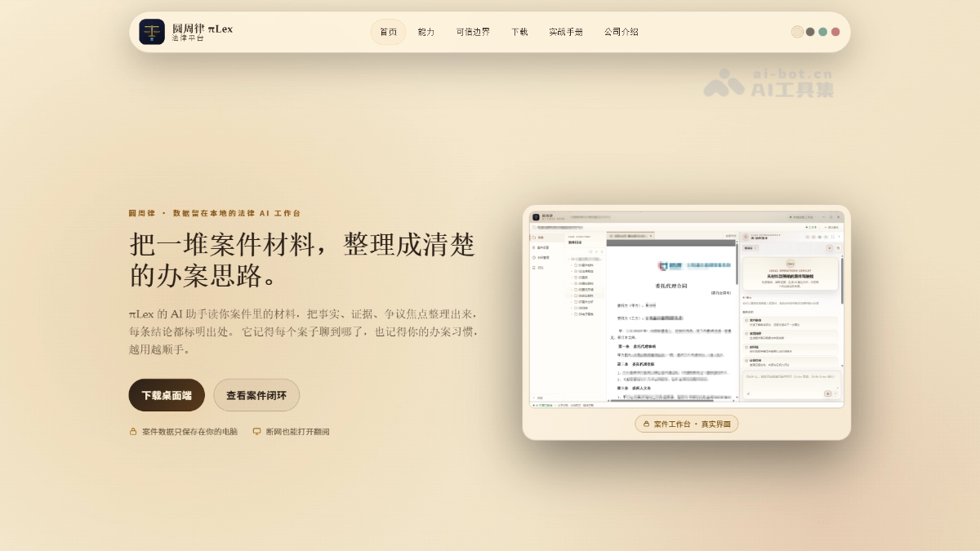Viewport: 980px width, 551px height.
Task: Select the dark gray theme swatch
Action: (810, 32)
